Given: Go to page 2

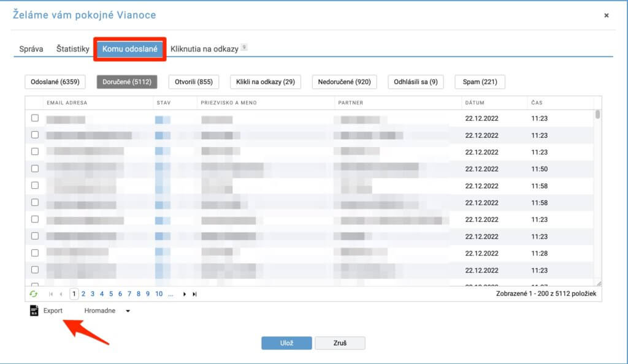Looking at the screenshot, I should [x=83, y=294].
